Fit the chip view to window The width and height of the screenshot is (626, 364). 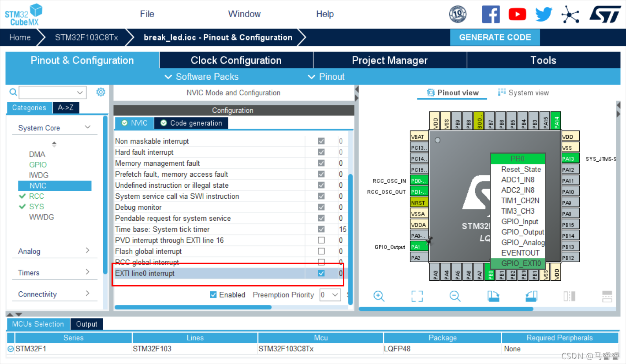point(417,296)
